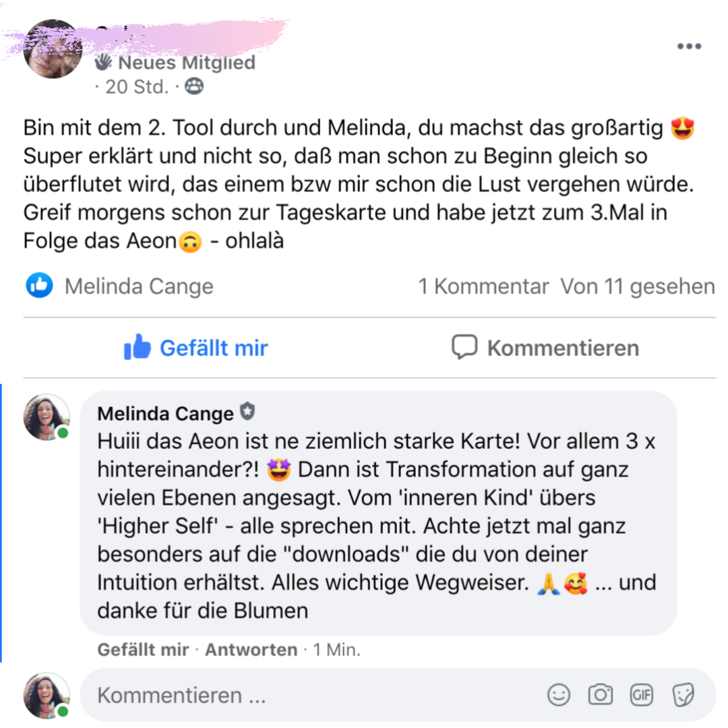Open the emoji picker in comment box

coord(559,695)
